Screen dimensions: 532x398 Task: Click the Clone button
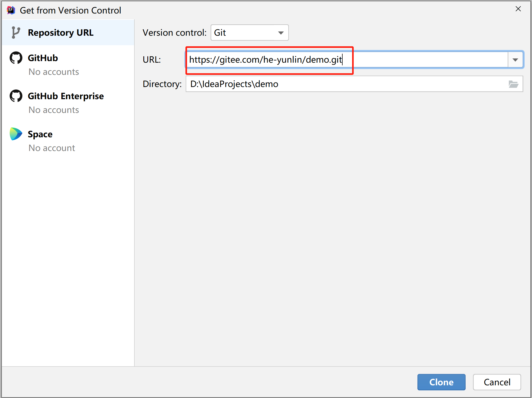click(x=441, y=381)
